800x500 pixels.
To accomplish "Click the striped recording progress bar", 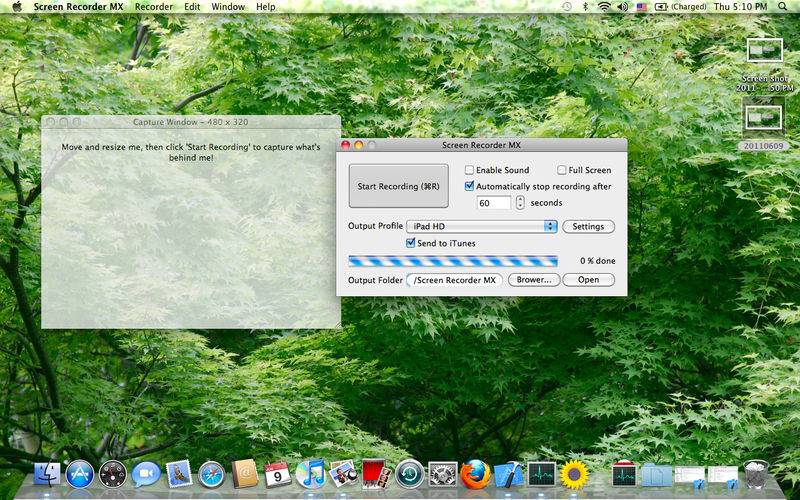I will 453,261.
